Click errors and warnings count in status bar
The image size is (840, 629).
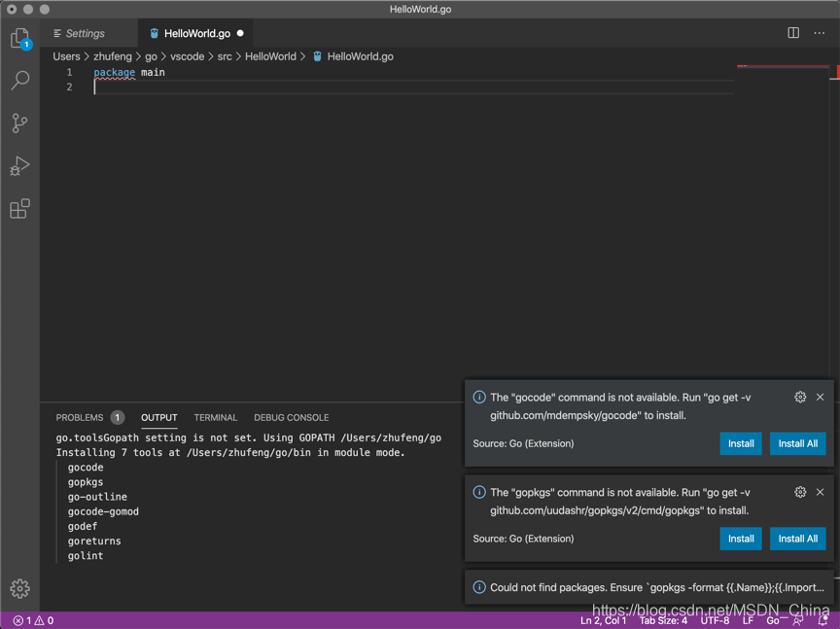[33, 620]
